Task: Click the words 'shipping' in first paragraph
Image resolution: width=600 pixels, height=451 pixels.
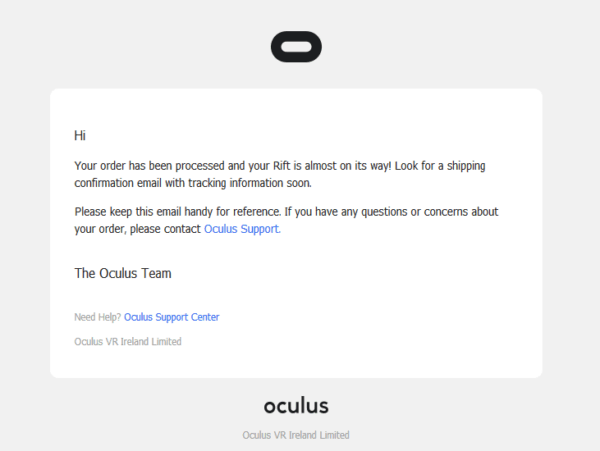Action: pos(466,166)
